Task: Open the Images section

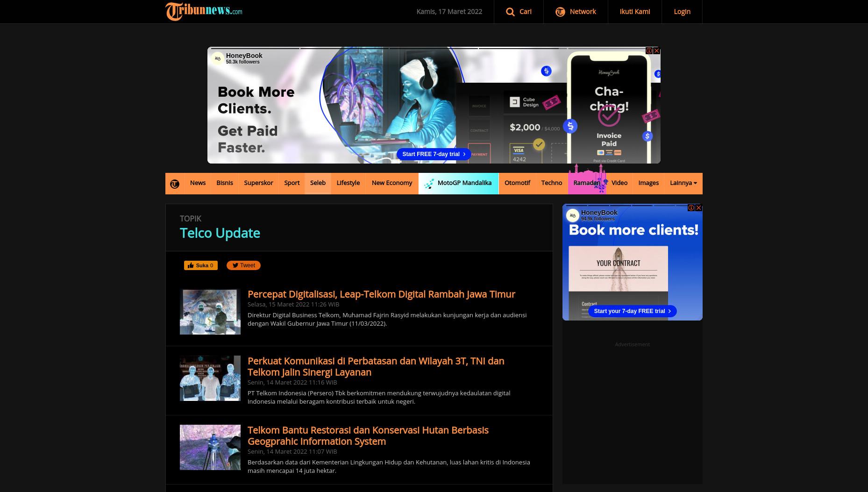Action: point(648,183)
